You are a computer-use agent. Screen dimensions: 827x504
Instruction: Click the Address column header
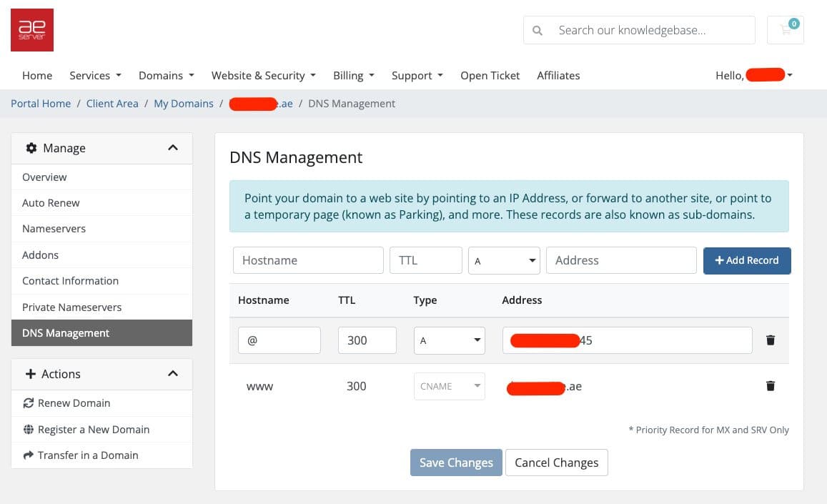pyautogui.click(x=523, y=300)
